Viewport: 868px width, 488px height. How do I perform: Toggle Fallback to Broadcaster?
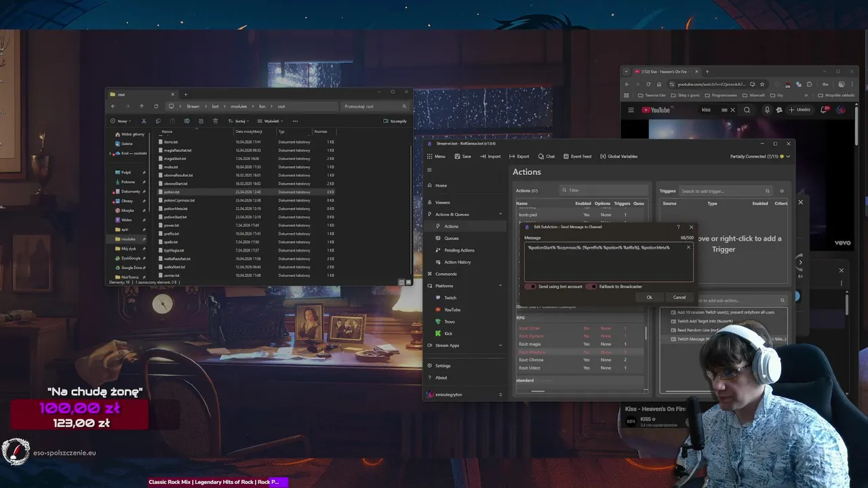click(x=592, y=287)
